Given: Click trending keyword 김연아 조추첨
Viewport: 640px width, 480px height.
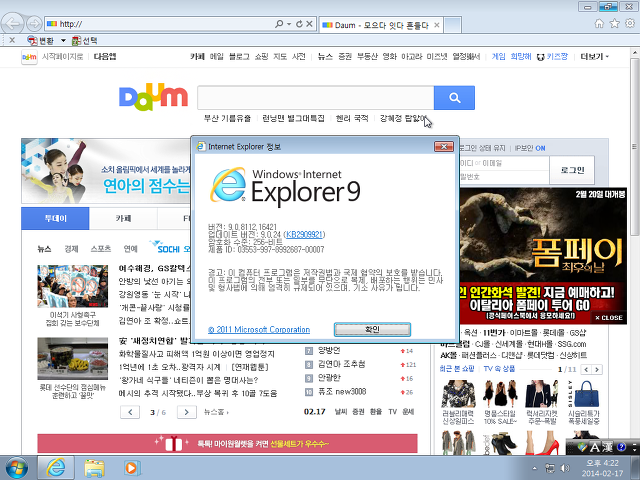Looking at the screenshot, I should 342,364.
